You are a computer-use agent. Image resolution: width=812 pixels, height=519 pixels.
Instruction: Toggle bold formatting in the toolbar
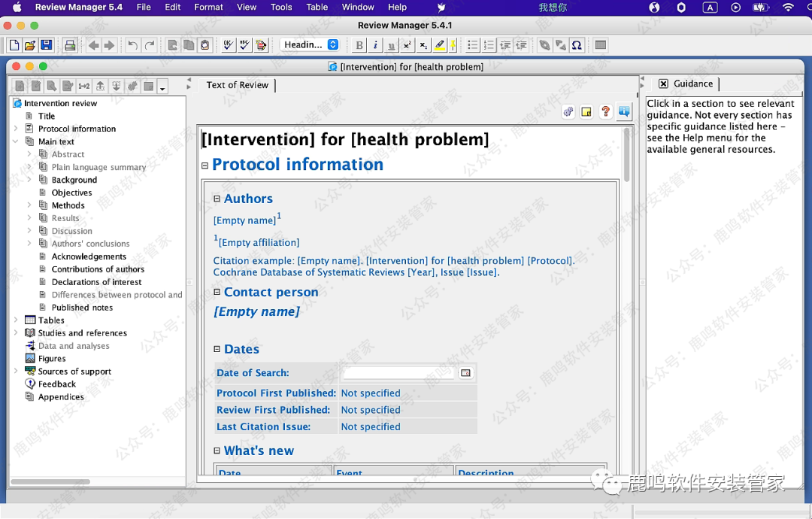coord(359,45)
